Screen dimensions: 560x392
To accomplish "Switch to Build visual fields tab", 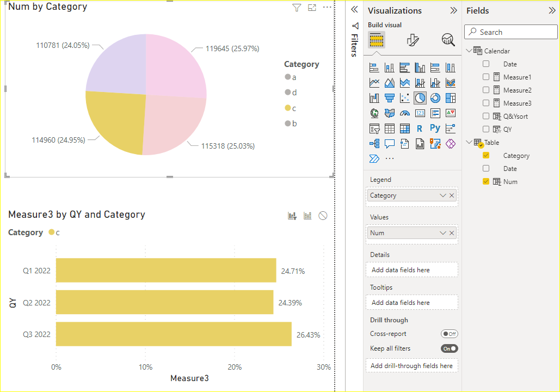I will [377, 40].
